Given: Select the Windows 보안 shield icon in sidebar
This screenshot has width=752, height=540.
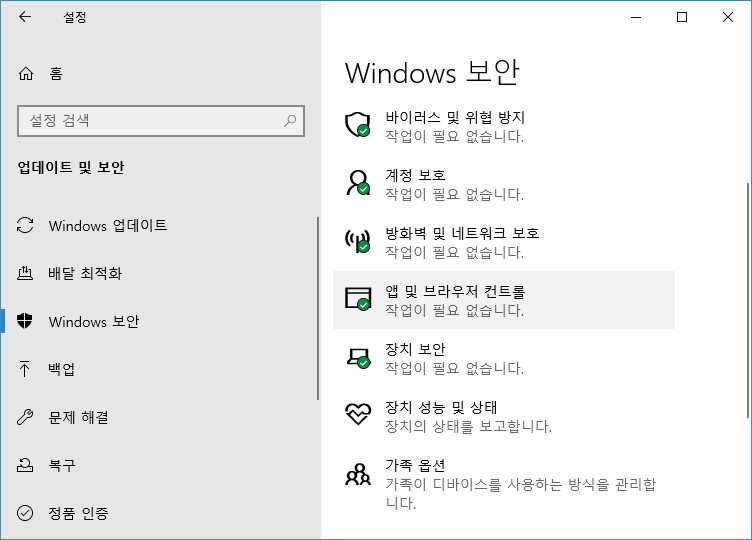Looking at the screenshot, I should coord(24,321).
